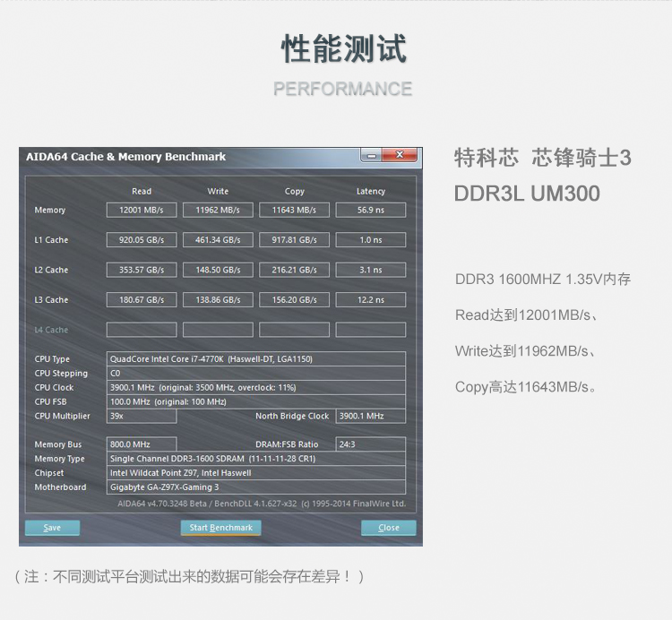This screenshot has height=620, width=672.
Task: Click the DRAM:FSB Ratio value box
Action: point(370,444)
